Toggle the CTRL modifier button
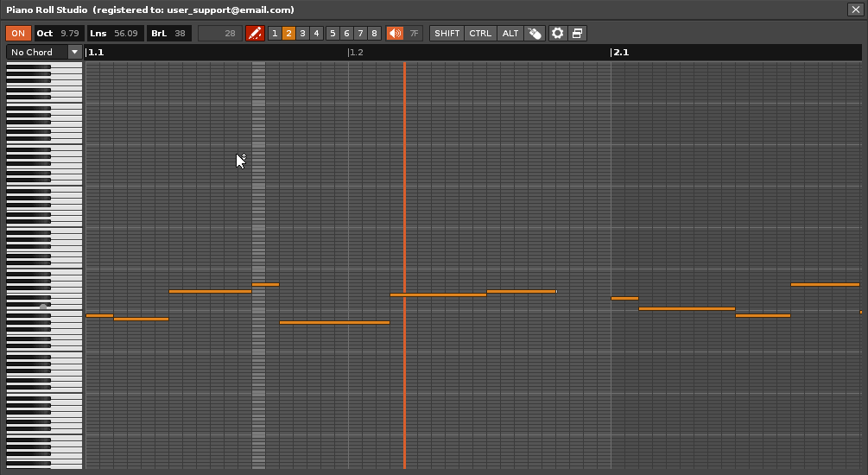868x475 pixels. point(480,33)
